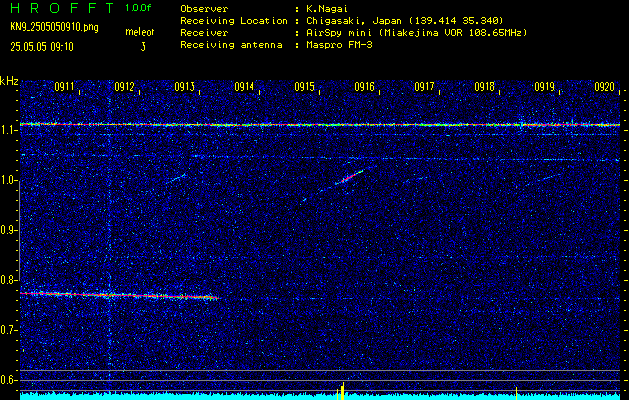The image size is (629, 400).
Task: Click the Receiving Location label
Action: (x=234, y=20)
